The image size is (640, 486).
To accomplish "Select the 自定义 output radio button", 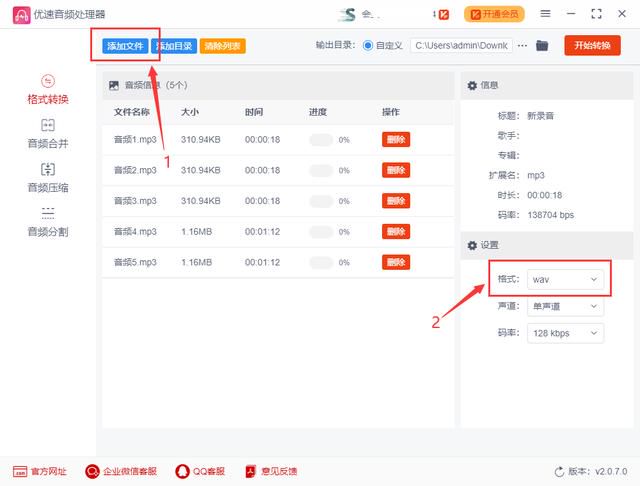I will pyautogui.click(x=368, y=45).
